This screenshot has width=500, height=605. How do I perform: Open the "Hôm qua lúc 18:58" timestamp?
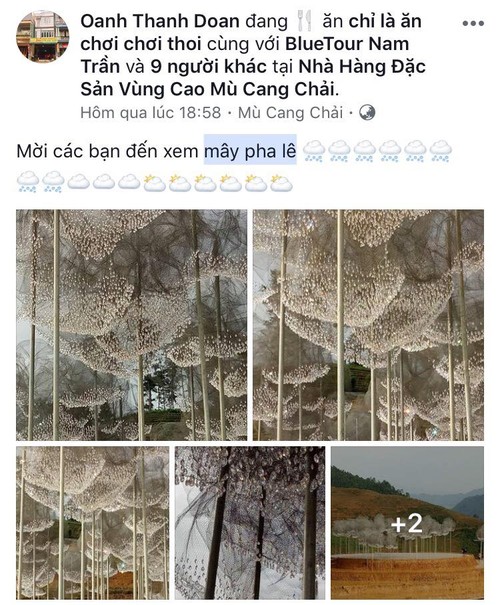[150, 113]
